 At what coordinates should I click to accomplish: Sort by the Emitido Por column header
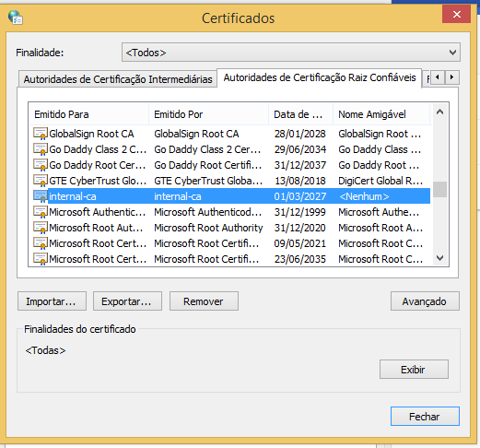208,114
